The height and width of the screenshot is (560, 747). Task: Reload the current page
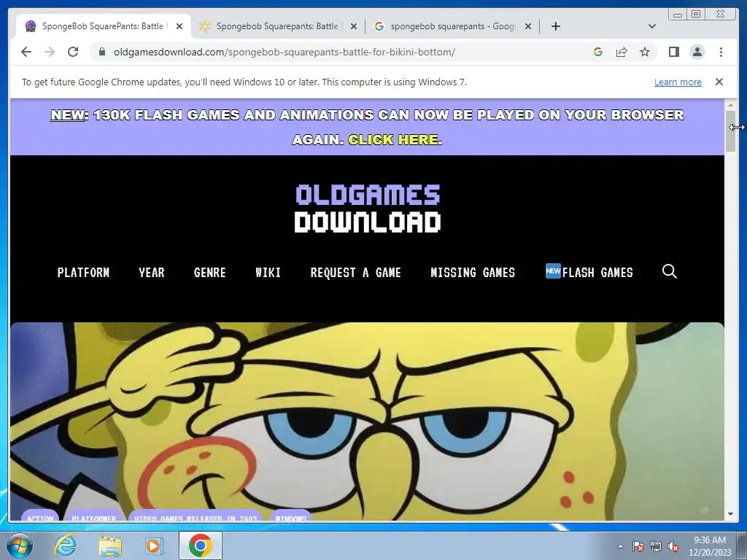pos(73,52)
